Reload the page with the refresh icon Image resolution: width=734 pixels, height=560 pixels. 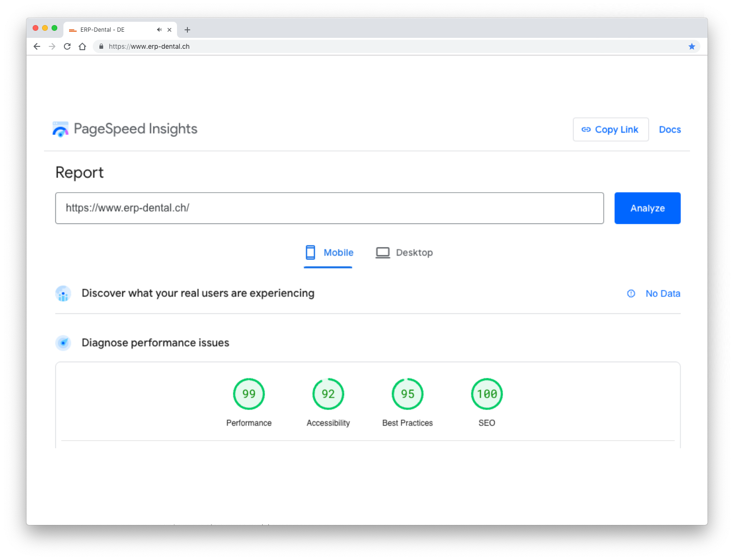(67, 46)
